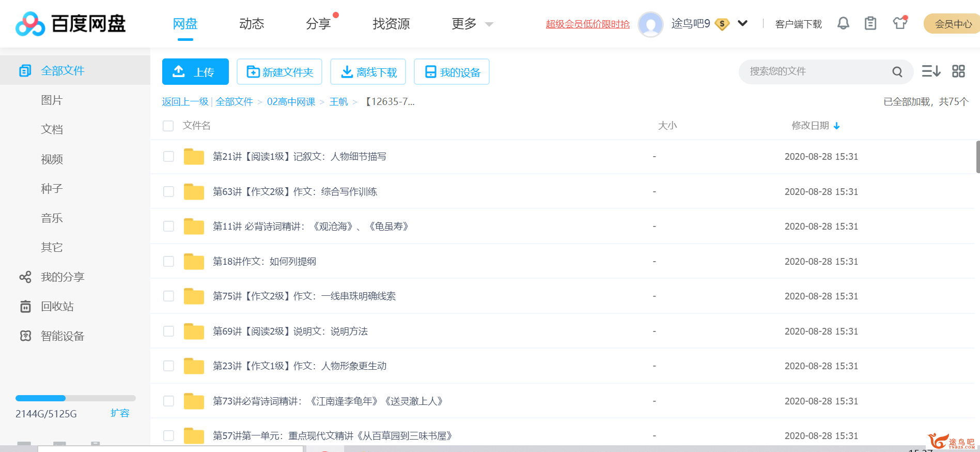This screenshot has width=980, height=452.
Task: Click folder icon of 第73讲 row
Action: coord(194,401)
